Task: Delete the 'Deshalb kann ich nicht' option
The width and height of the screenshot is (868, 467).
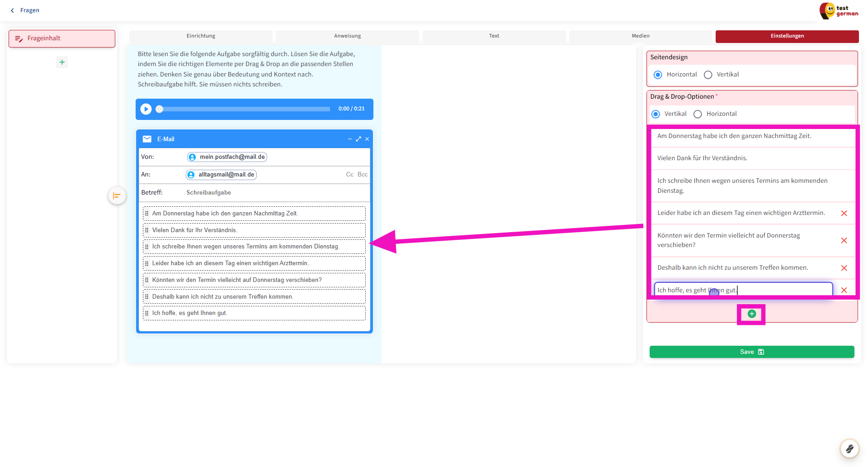Action: pyautogui.click(x=844, y=268)
